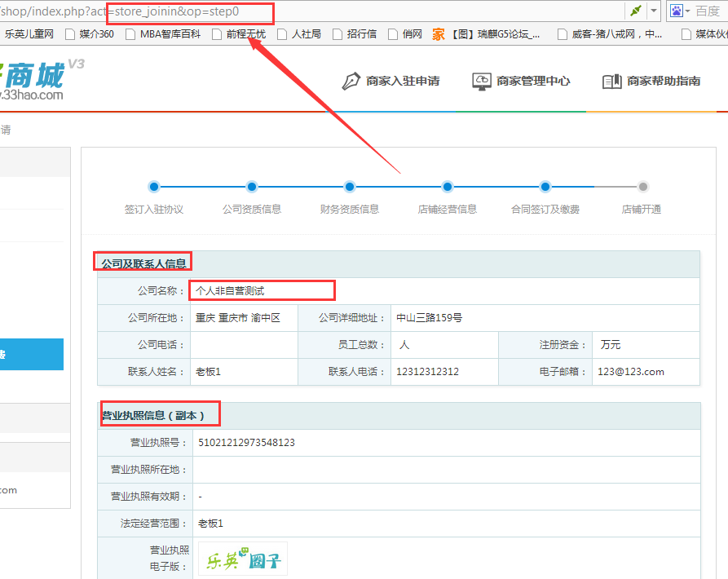Select contact phone 12312312312
The width and height of the screenshot is (728, 579).
click(427, 372)
